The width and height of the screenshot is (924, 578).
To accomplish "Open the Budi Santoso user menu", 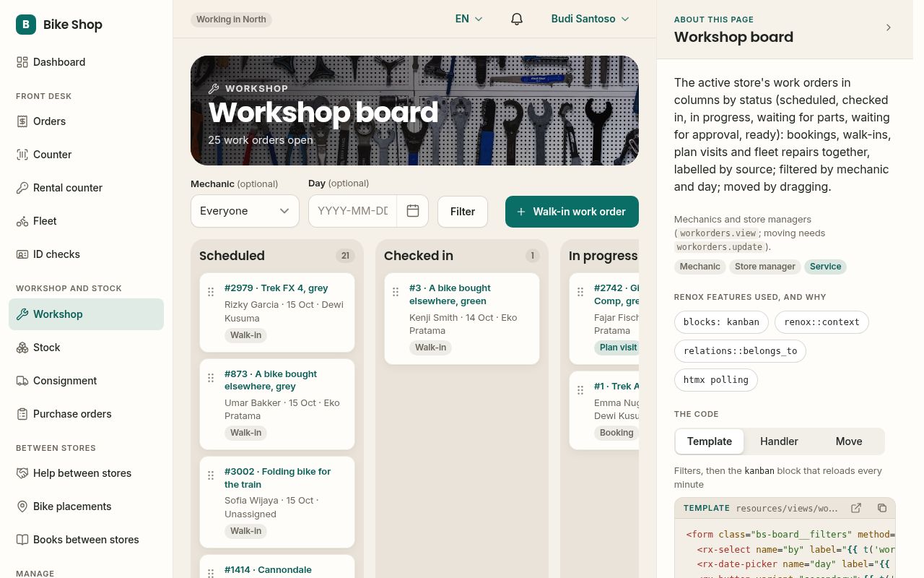I will click(590, 19).
